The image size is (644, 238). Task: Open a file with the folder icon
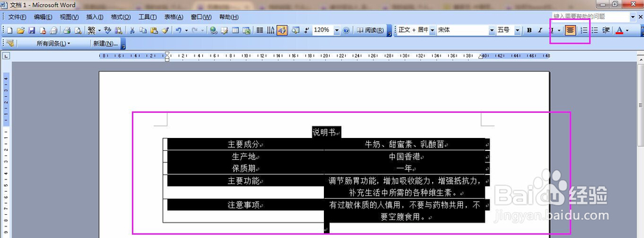click(21, 30)
